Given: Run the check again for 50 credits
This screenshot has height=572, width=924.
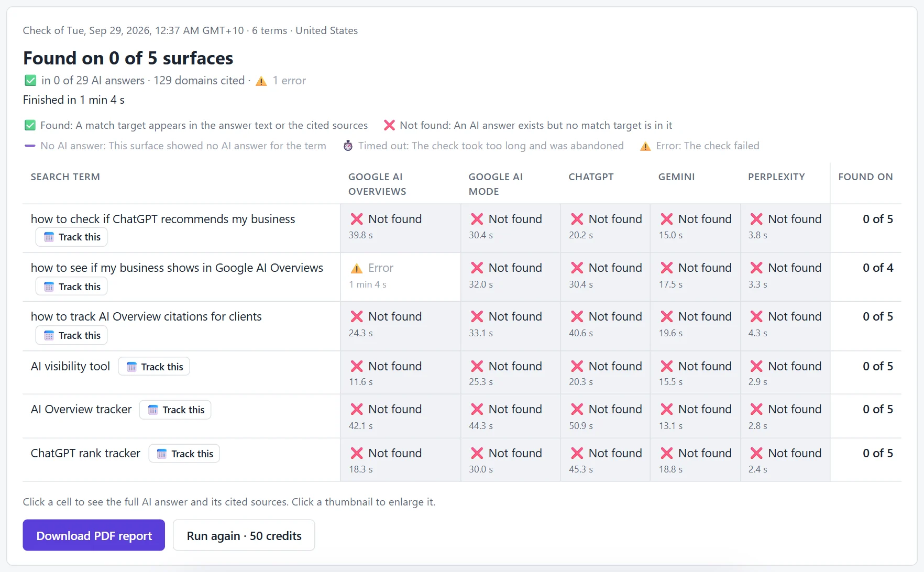Looking at the screenshot, I should coord(244,535).
